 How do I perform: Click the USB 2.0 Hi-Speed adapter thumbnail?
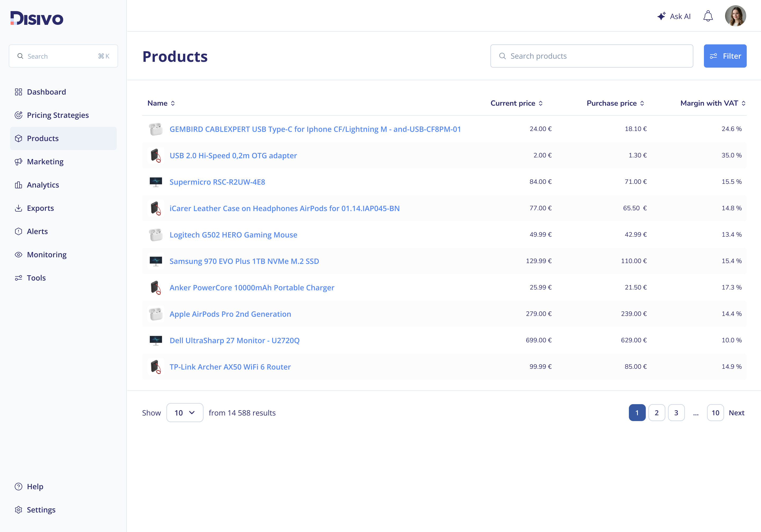[x=156, y=155]
